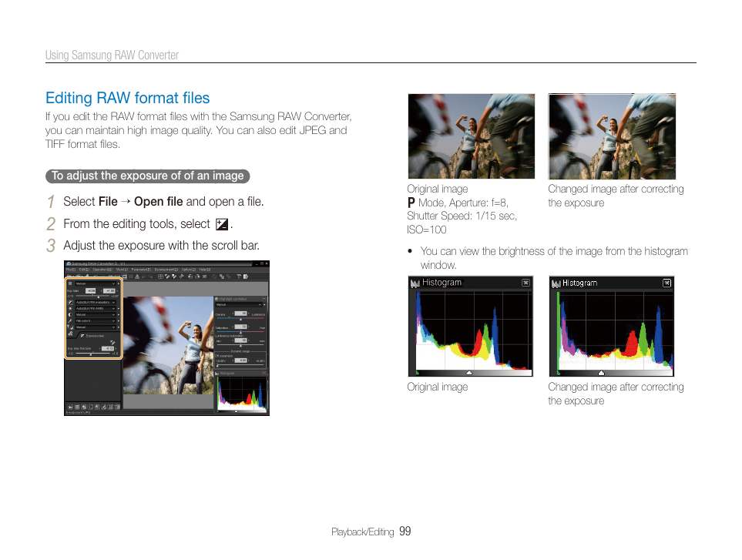742x560 pixels.
Task: Click the Original image Histogram title icon
Action: click(x=415, y=283)
